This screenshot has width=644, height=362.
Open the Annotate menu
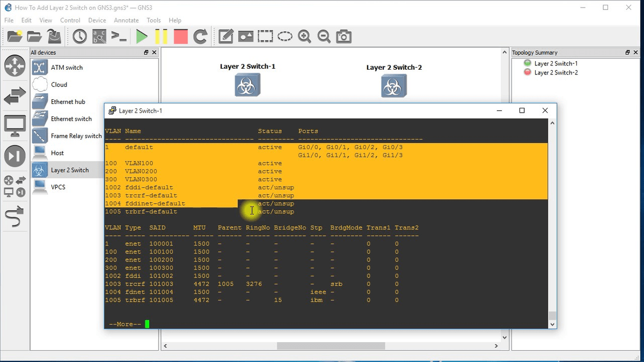coord(126,20)
